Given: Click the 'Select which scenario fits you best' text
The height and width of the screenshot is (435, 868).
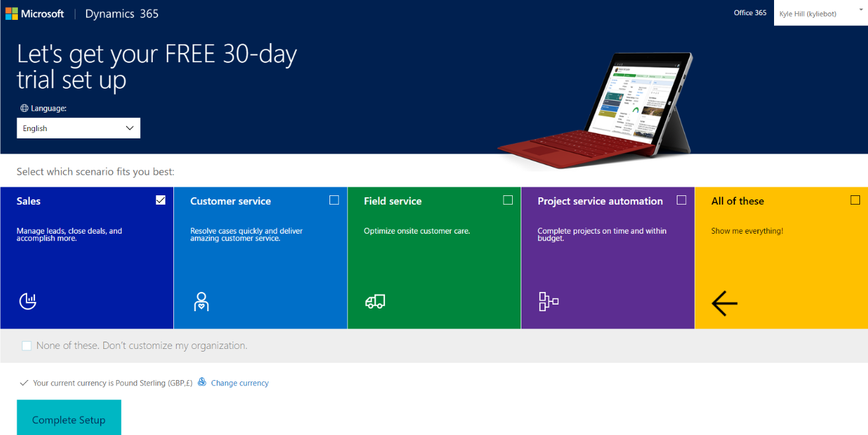Looking at the screenshot, I should [x=95, y=172].
